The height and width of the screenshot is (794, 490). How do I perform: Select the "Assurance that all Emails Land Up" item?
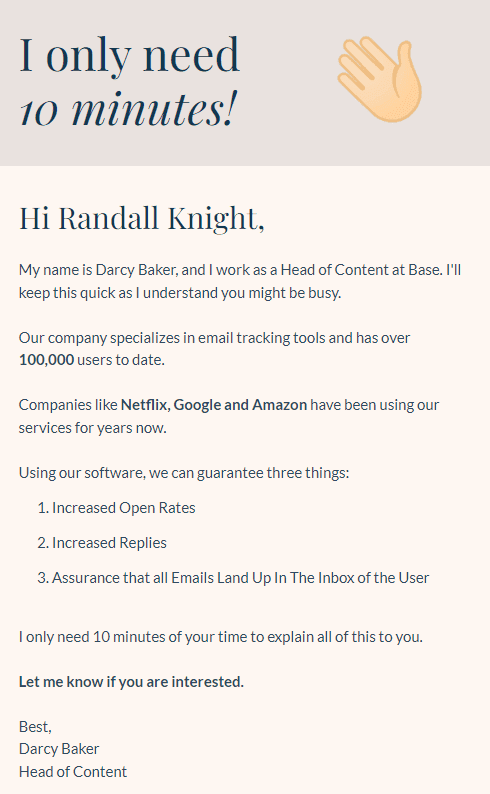pyautogui.click(x=161, y=578)
